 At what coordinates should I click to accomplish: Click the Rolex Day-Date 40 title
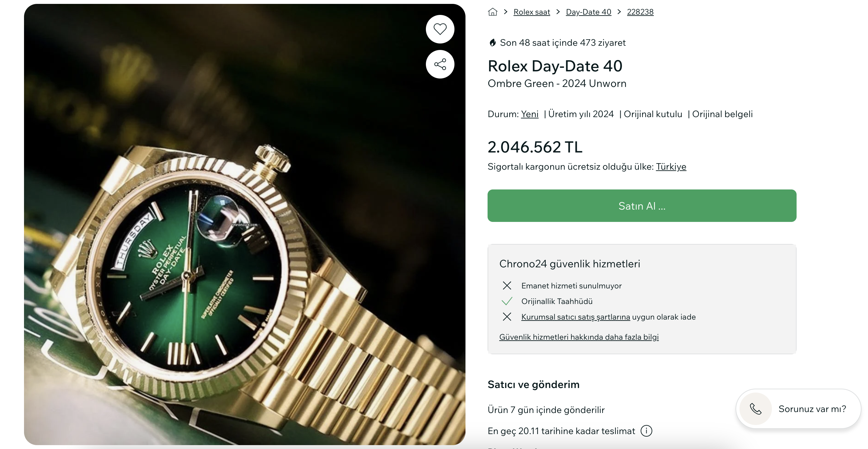555,66
